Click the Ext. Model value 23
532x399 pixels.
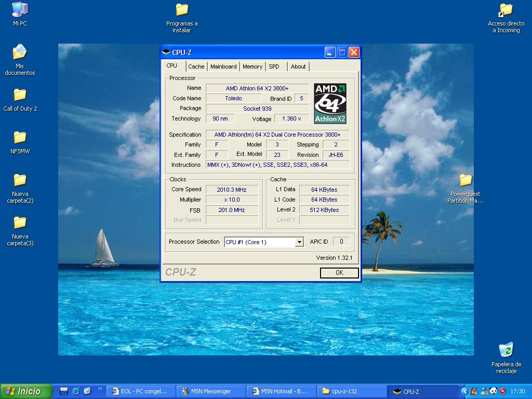pyautogui.click(x=277, y=155)
